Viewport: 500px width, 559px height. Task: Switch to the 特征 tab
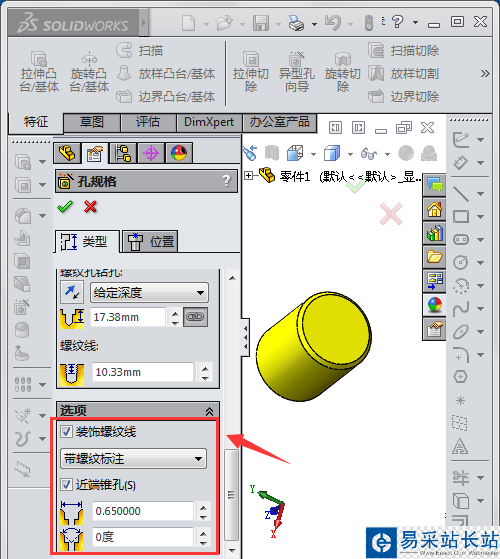click(36, 122)
